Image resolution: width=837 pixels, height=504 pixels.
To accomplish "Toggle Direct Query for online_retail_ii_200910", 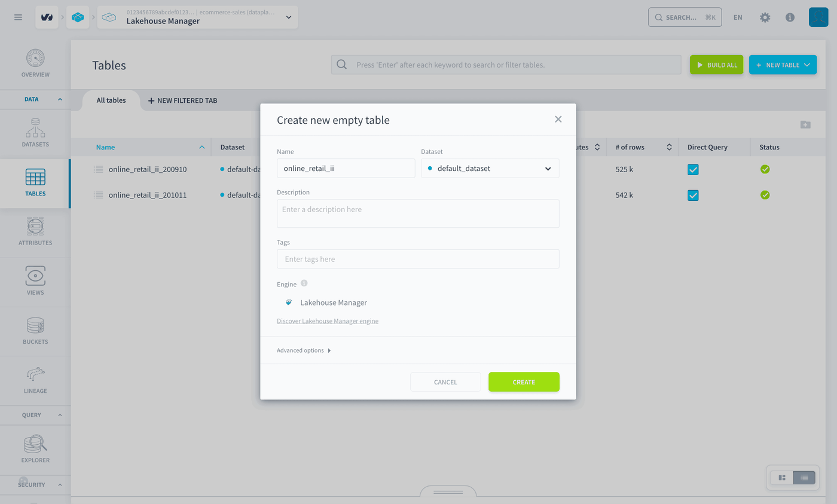I will tap(693, 170).
